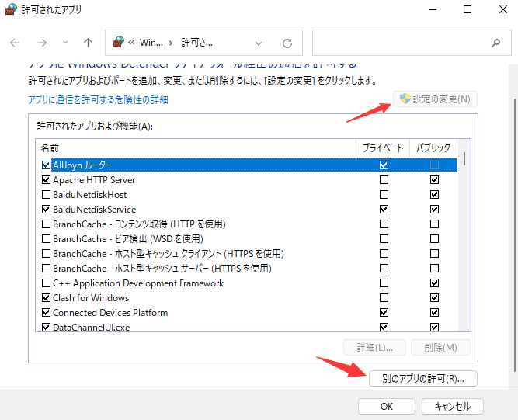Toggle the public checkbox for Connected Devices Platform

click(x=434, y=312)
